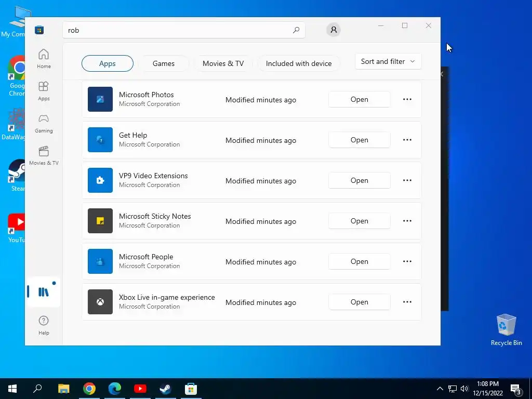Screen dimensions: 532x399
Task: Click the Microsoft Store logo icon
Action: 39,30
